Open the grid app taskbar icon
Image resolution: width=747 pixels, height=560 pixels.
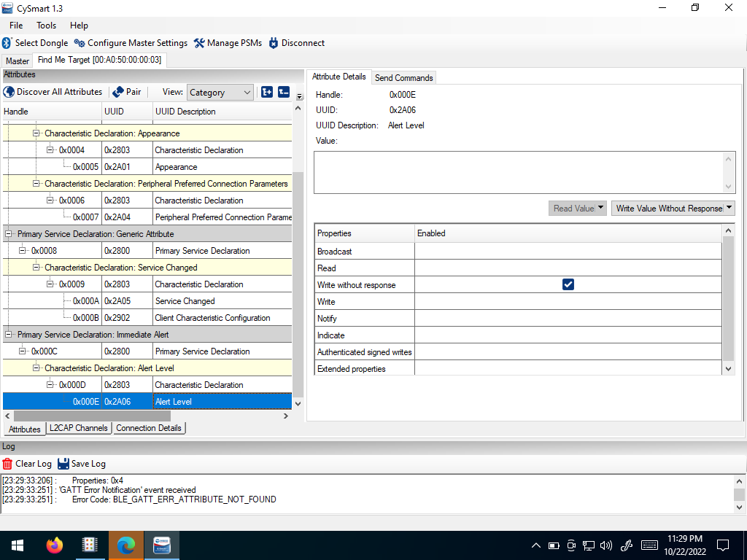click(90, 545)
